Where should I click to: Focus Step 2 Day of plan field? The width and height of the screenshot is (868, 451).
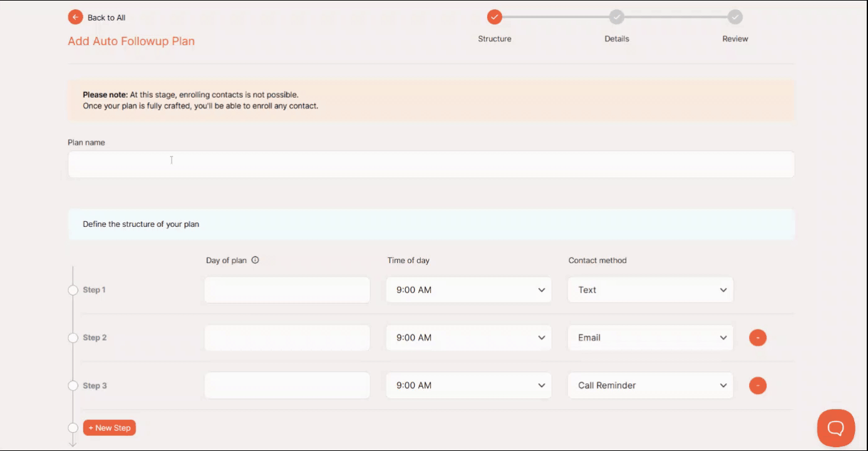coord(287,338)
